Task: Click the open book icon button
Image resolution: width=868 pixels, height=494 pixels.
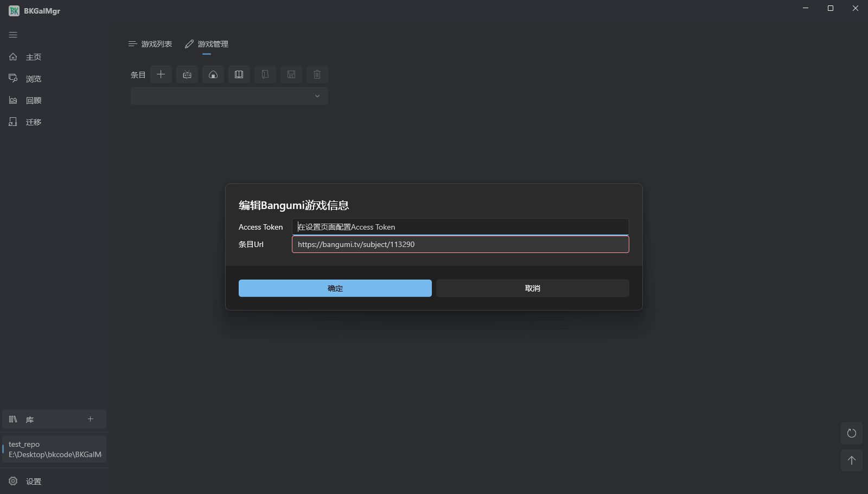Action: [x=239, y=74]
